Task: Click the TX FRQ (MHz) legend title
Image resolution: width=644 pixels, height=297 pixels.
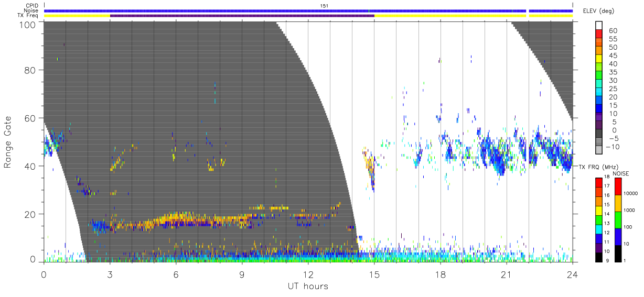Action: pyautogui.click(x=599, y=167)
